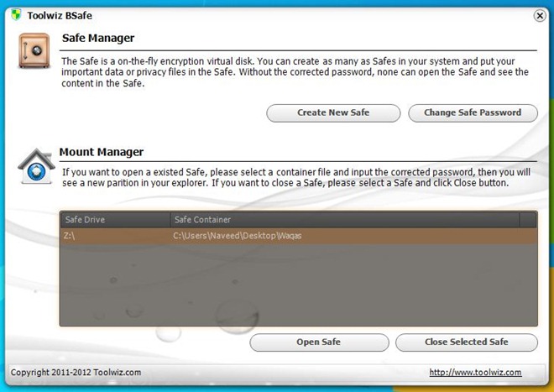Click the Safe Drive column header
The width and height of the screenshot is (554, 392).
pos(113,220)
